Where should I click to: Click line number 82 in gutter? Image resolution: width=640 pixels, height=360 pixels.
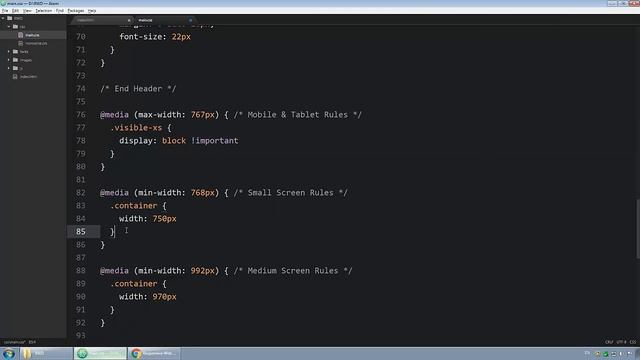coord(81,193)
